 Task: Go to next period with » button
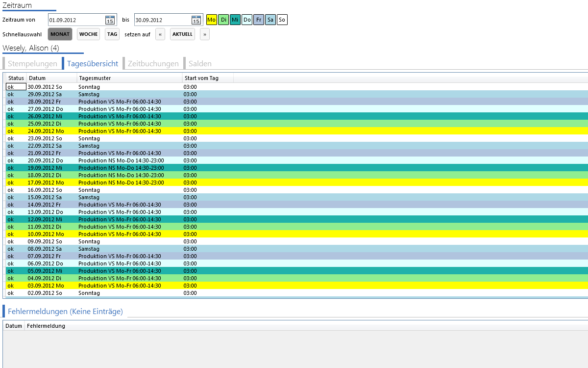[205, 34]
